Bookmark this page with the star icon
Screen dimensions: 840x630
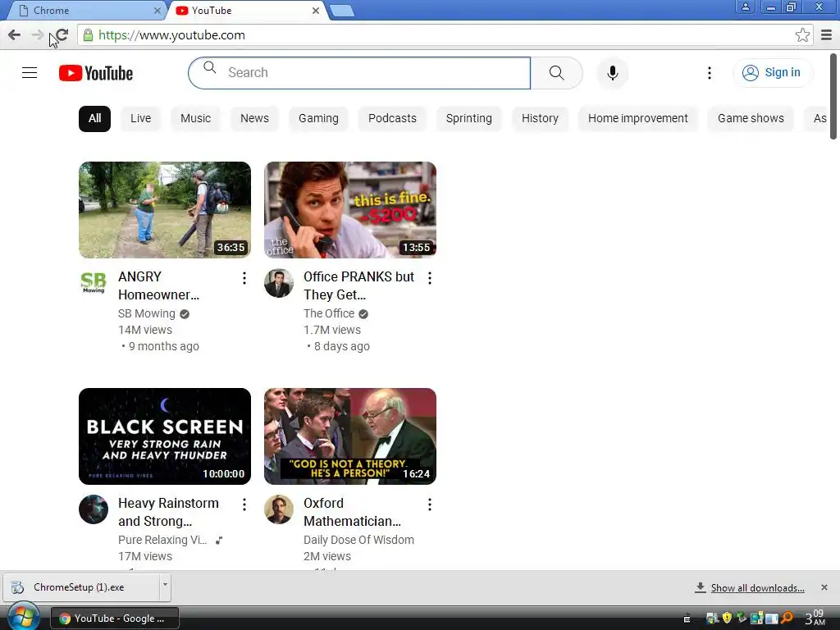[x=802, y=35]
